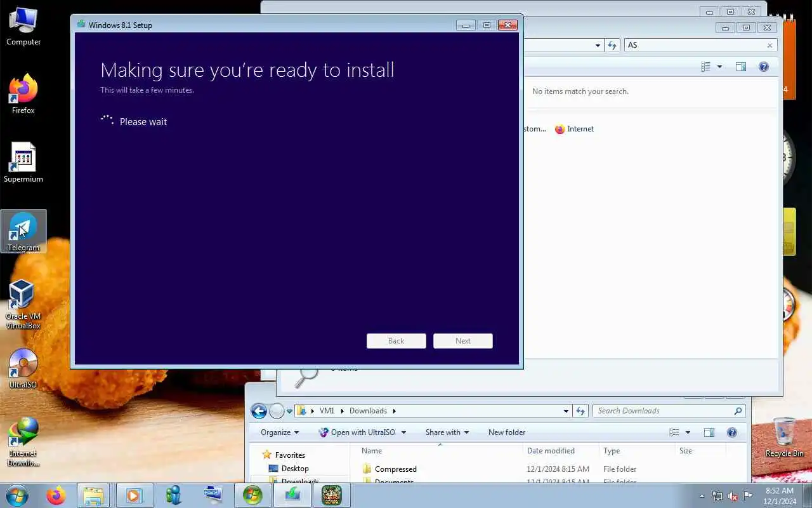812x508 pixels.
Task: Open the media player taskbar button
Action: pos(134,495)
